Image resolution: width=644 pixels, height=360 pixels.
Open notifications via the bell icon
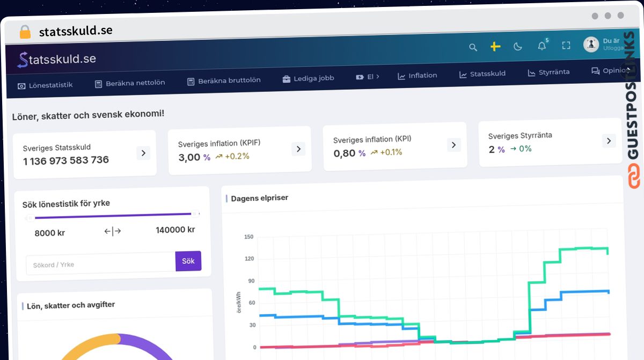(541, 46)
